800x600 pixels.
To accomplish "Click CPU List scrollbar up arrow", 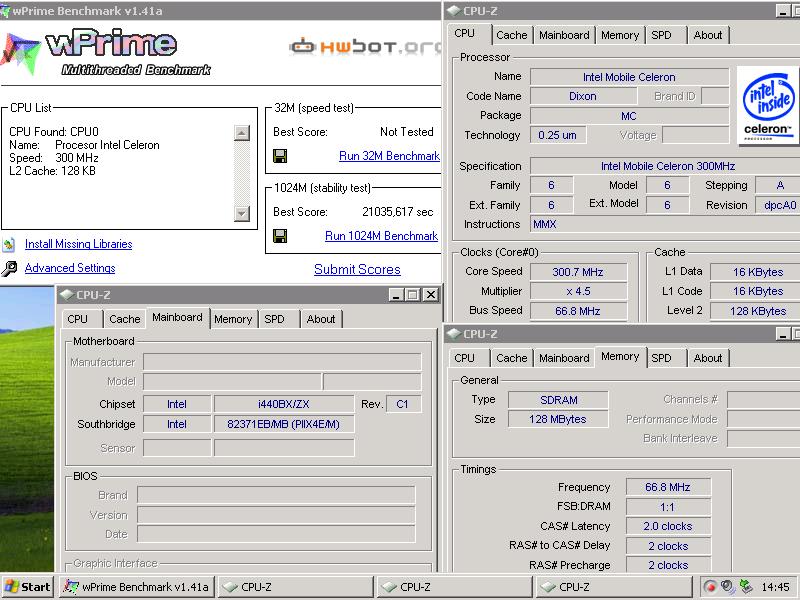I will (241, 133).
